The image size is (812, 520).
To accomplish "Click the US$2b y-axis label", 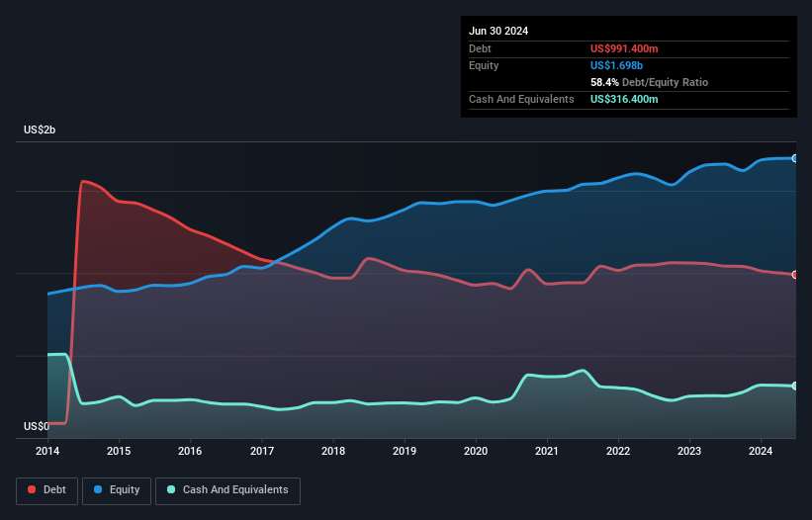I will pyautogui.click(x=40, y=130).
